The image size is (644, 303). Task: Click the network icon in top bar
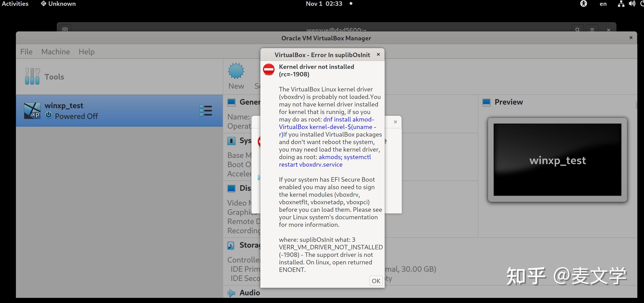tap(621, 4)
